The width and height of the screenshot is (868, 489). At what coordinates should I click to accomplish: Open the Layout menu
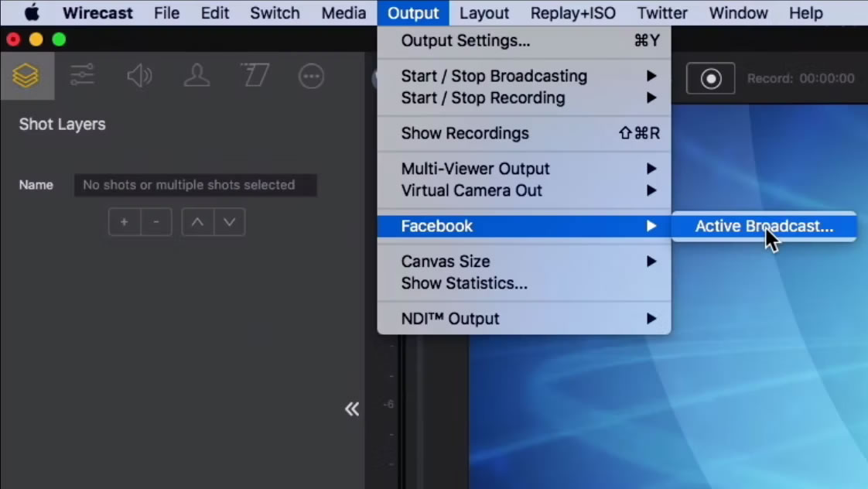pos(484,12)
